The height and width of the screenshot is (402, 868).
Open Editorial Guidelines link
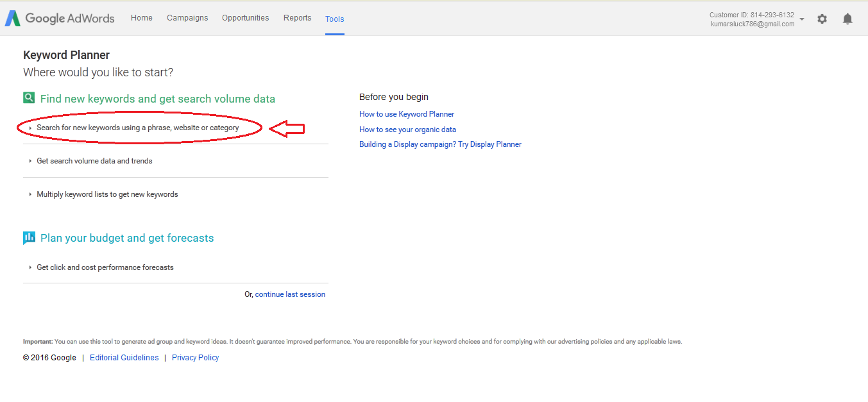pos(124,358)
